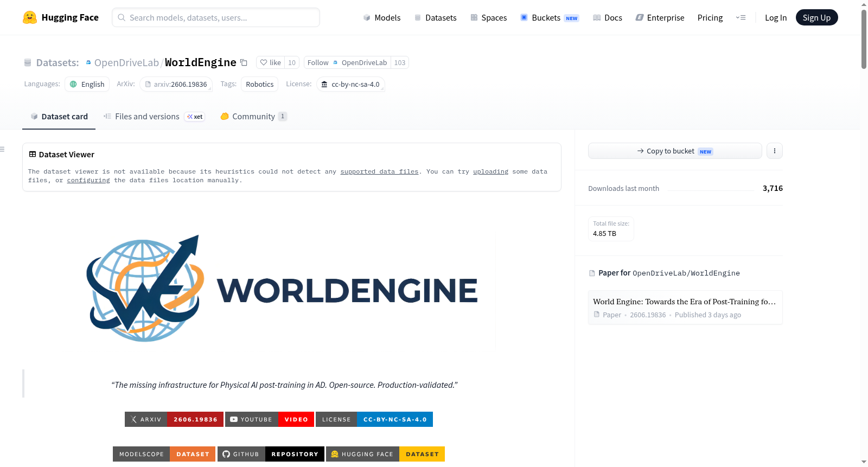This screenshot has width=868, height=467.
Task: Click the globe icon in the English tag
Action: tap(73, 84)
